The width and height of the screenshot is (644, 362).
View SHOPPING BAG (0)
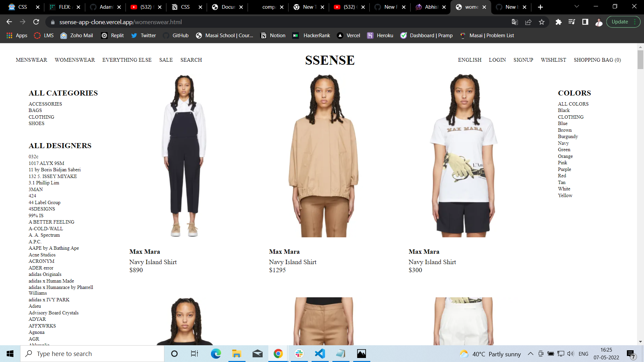597,60
